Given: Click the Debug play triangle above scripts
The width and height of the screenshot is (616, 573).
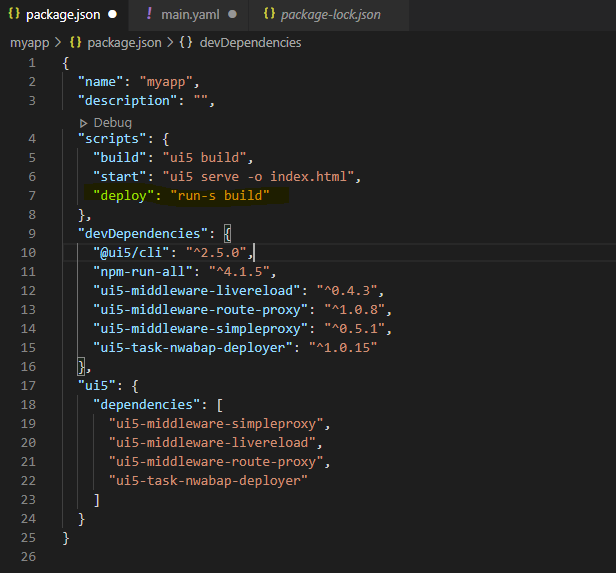Looking at the screenshot, I should click(x=83, y=122).
